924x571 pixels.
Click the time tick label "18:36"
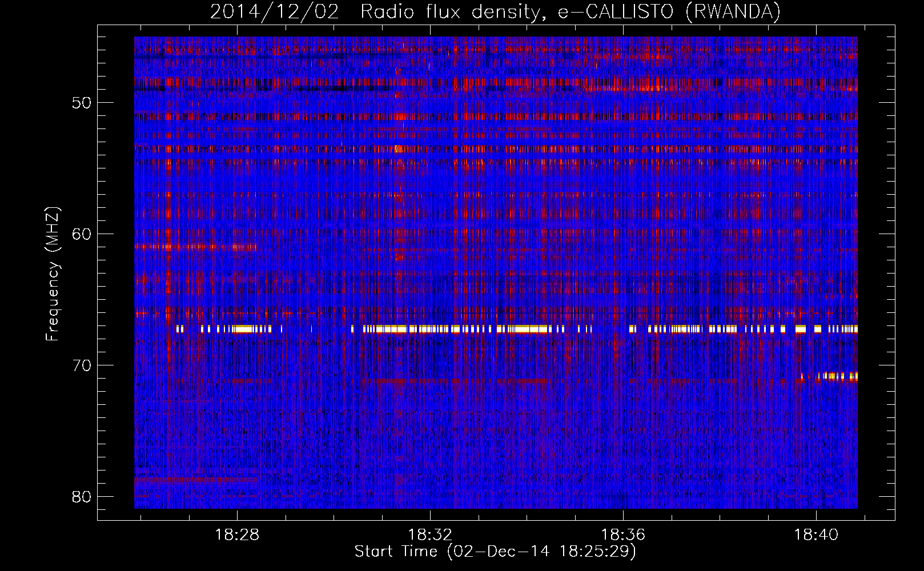[623, 534]
